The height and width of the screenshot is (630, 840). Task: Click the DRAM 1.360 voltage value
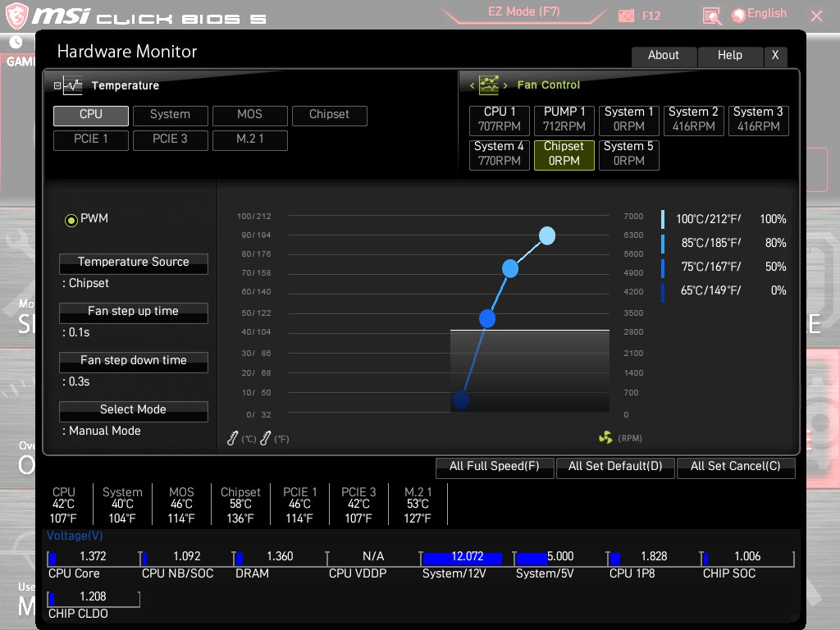(280, 557)
